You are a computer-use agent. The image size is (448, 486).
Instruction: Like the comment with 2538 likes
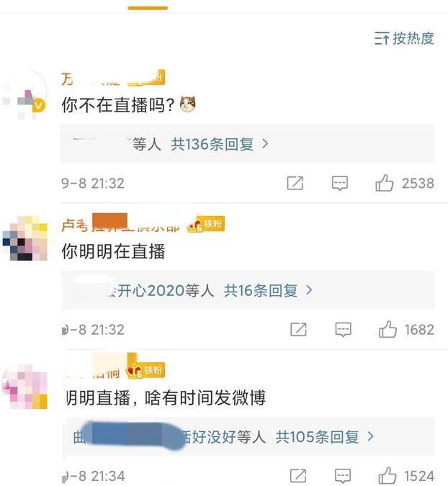coord(385,183)
